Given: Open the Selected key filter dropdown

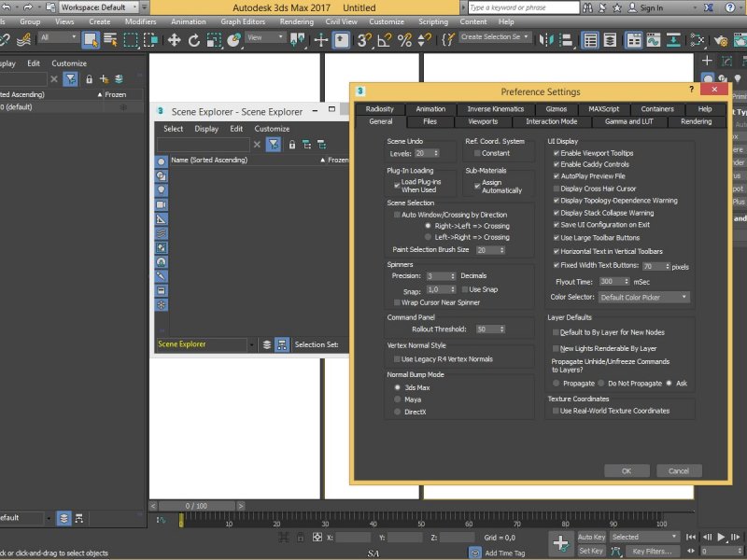Looking at the screenshot, I should pos(644,538).
